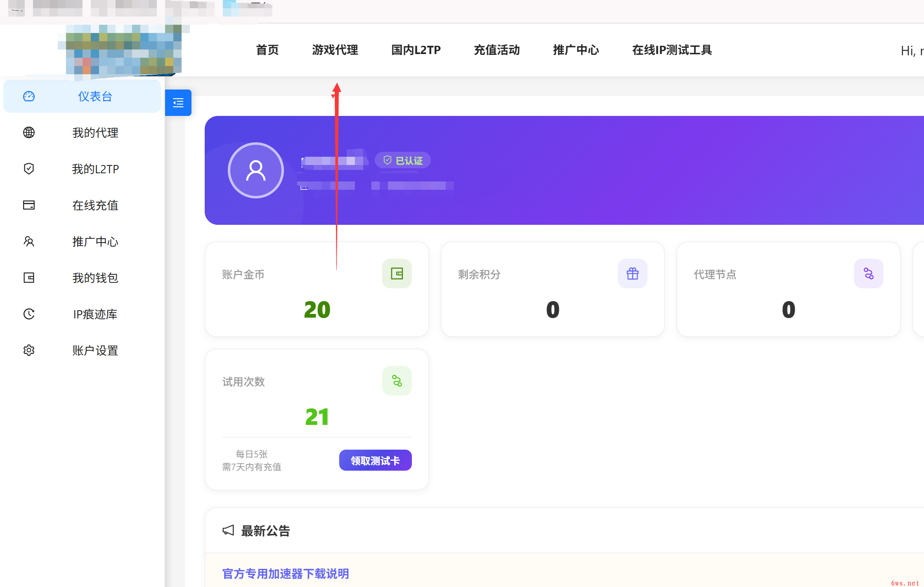Click the 代理节点 value 0
Viewport: 924px width, 587px height.
[x=789, y=309]
